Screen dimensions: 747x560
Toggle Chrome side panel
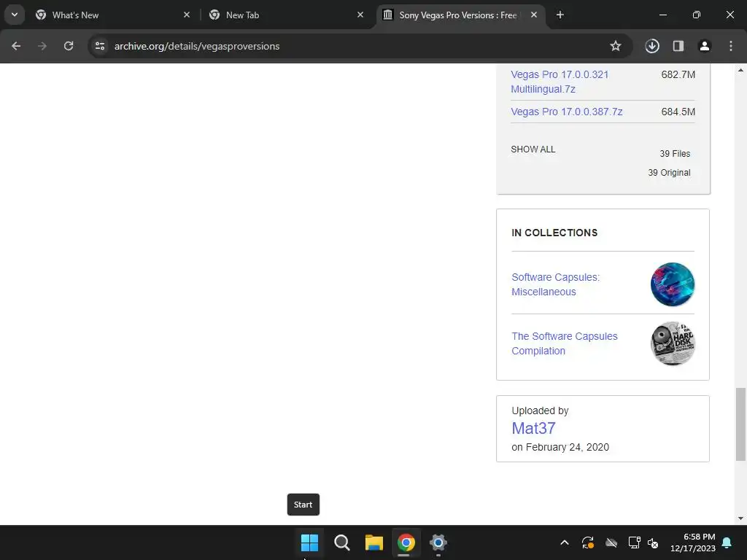[x=678, y=46]
